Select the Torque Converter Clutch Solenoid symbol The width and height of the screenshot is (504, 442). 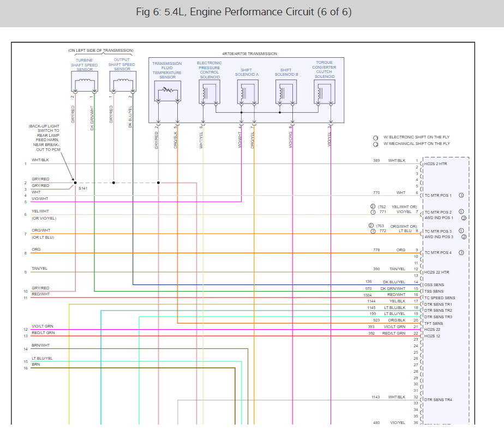click(x=325, y=92)
